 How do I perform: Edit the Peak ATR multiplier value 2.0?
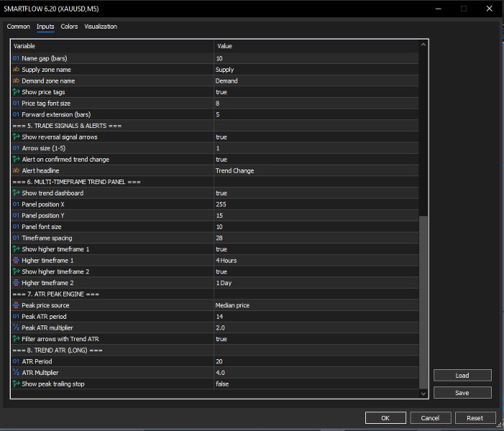coord(316,328)
